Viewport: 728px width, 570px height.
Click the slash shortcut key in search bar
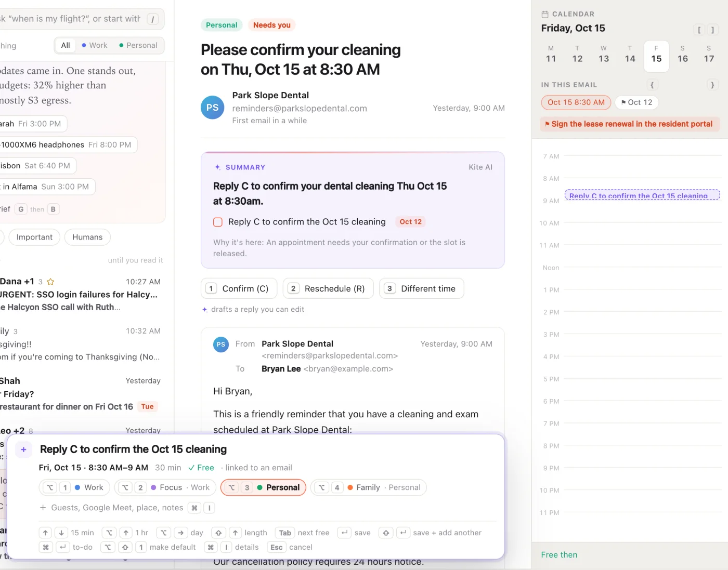(x=153, y=19)
